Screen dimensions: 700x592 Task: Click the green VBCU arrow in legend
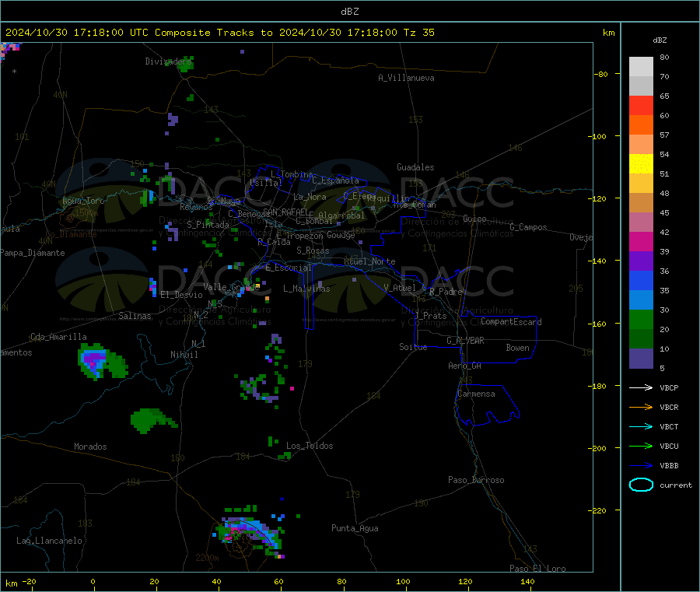pyautogui.click(x=641, y=446)
